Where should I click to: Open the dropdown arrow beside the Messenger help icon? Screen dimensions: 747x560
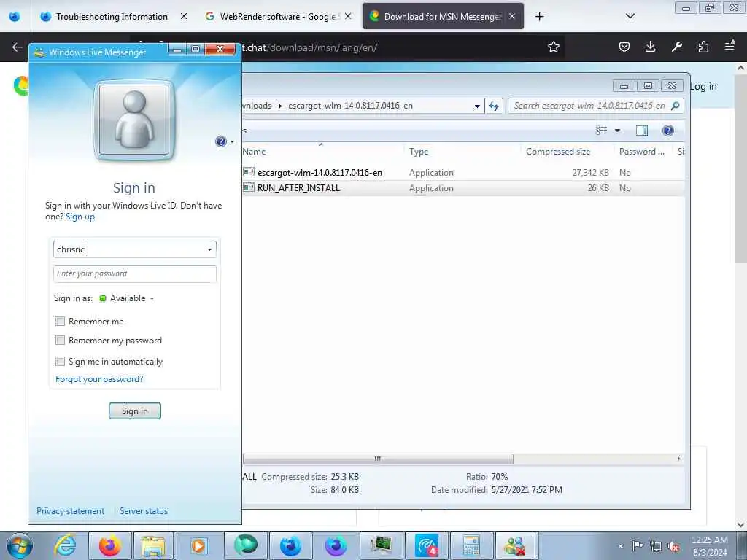(232, 142)
